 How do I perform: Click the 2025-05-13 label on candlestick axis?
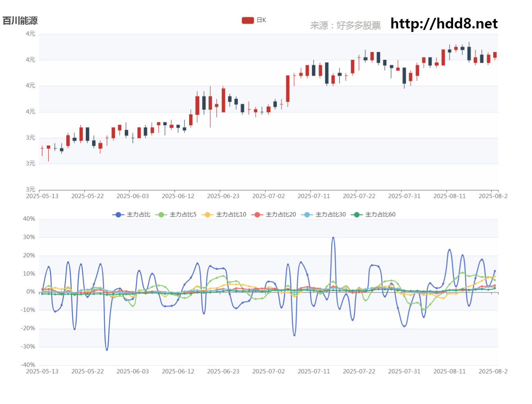tap(42, 196)
